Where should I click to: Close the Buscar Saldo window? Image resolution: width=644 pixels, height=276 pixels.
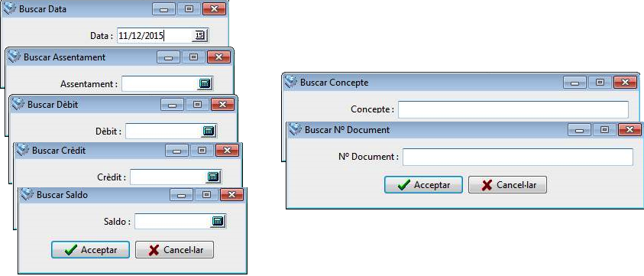pos(231,194)
